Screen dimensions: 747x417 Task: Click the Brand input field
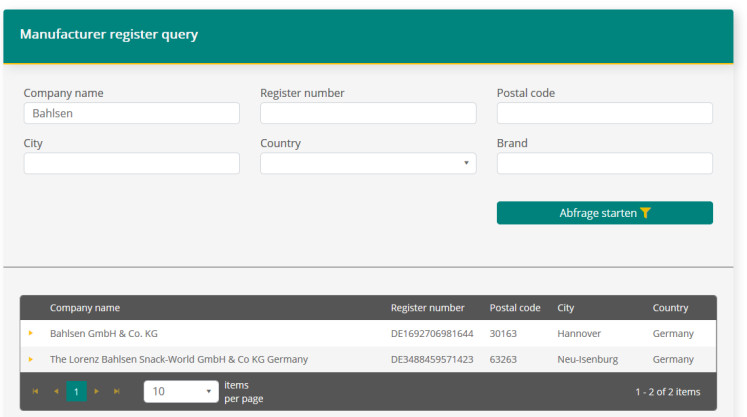[x=605, y=163]
